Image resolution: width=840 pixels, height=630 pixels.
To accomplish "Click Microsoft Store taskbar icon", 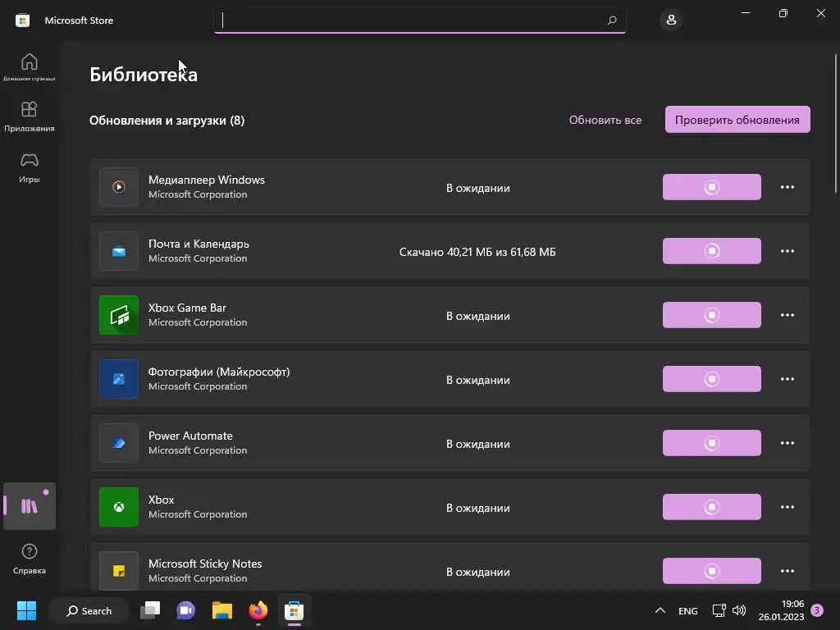I will (294, 610).
